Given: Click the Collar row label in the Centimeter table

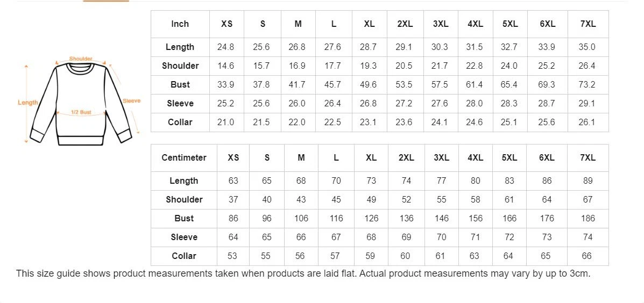Looking at the screenshot, I should [184, 256].
